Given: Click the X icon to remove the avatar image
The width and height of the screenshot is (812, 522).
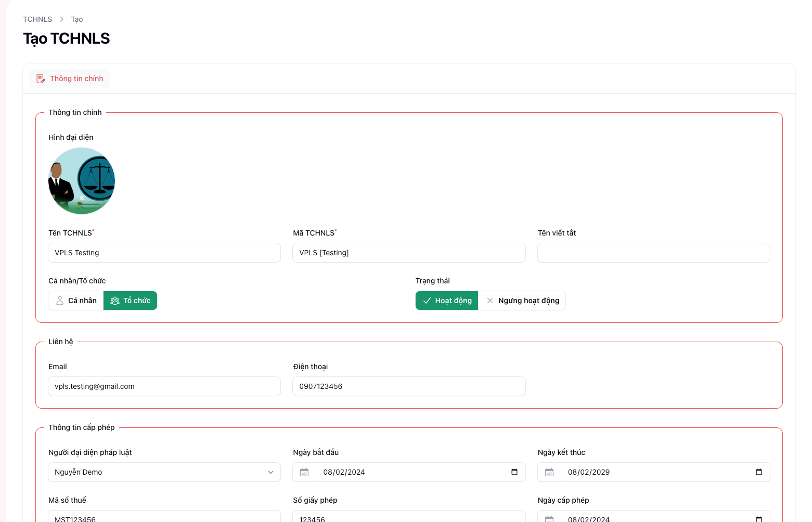Looking at the screenshot, I should (82, 198).
